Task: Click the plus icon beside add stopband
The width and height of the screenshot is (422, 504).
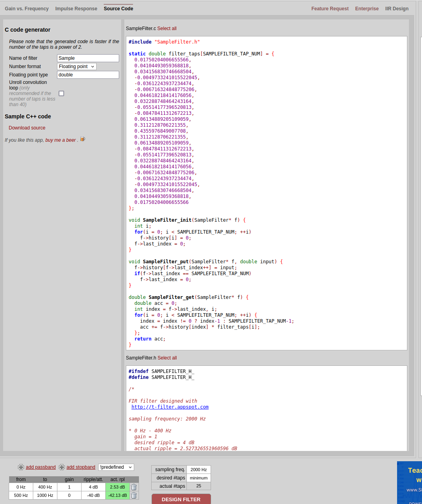Action: [x=62, y=467]
